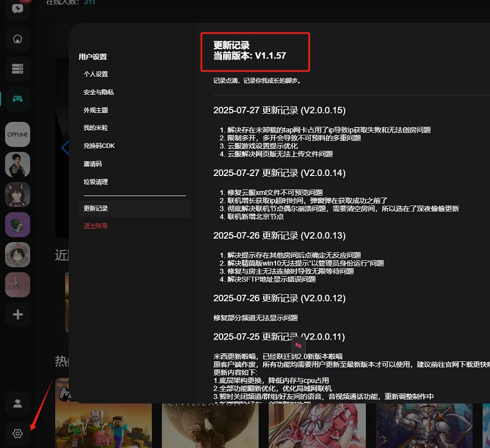Open the anime cat-ear girl avatar

(x=17, y=194)
